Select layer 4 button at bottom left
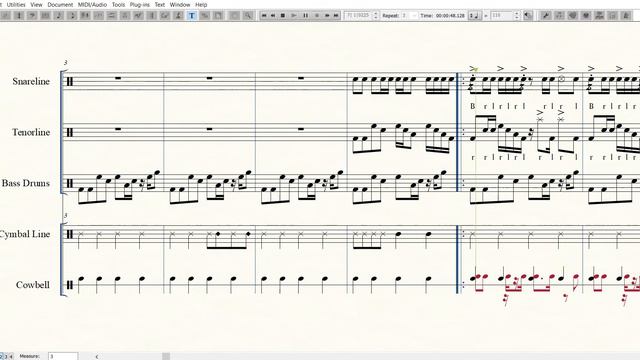The image size is (640, 360). (x=11, y=356)
